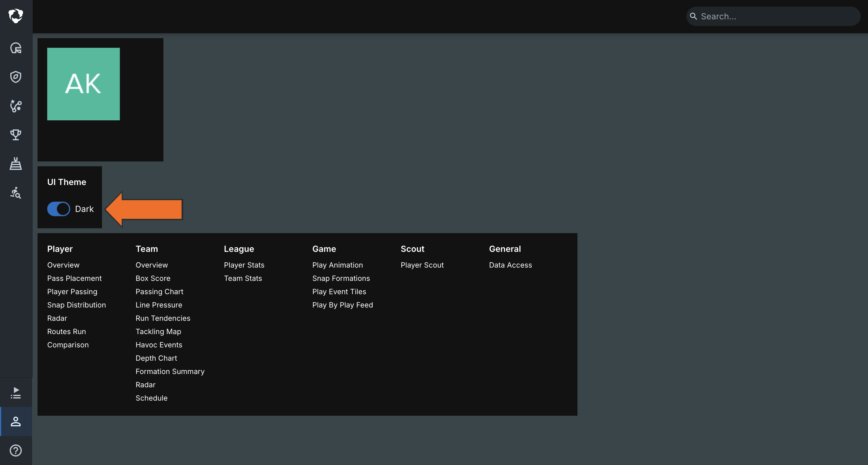Open the help question mark icon

(x=16, y=450)
